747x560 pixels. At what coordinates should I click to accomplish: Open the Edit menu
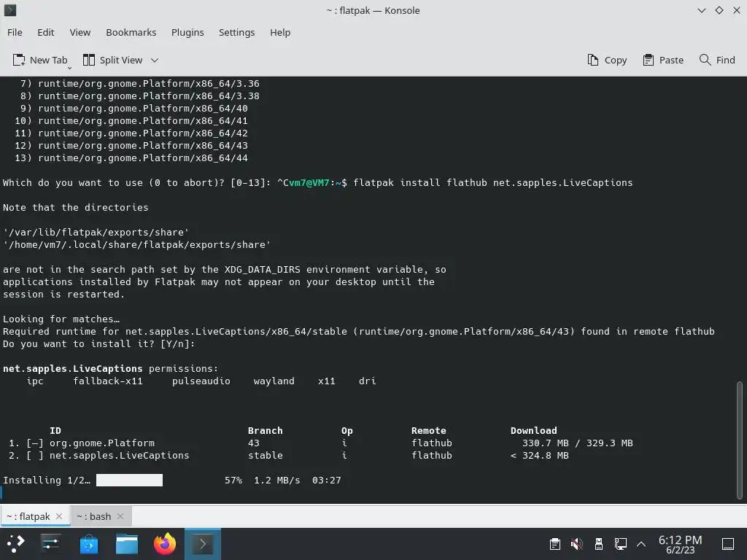click(x=46, y=32)
